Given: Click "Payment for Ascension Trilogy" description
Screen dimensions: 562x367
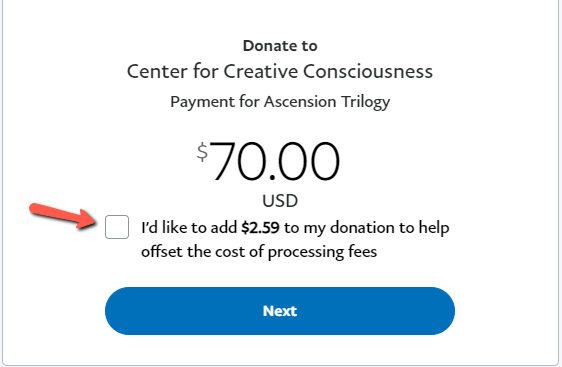Looking at the screenshot, I should (x=280, y=102).
